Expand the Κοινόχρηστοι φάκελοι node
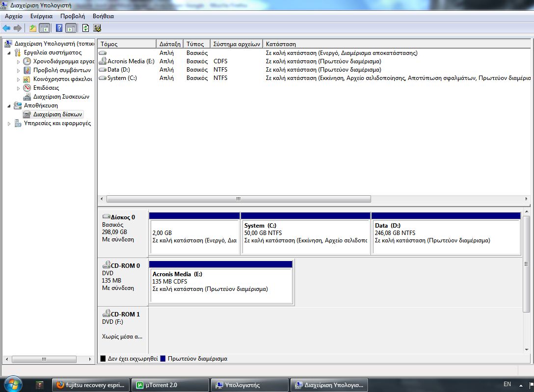534x392 pixels. (x=18, y=79)
